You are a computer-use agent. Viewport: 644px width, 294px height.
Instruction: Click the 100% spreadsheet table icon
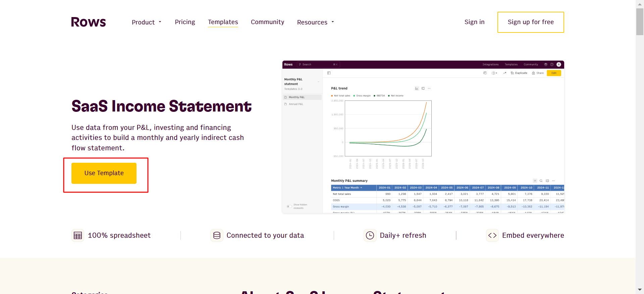point(78,235)
